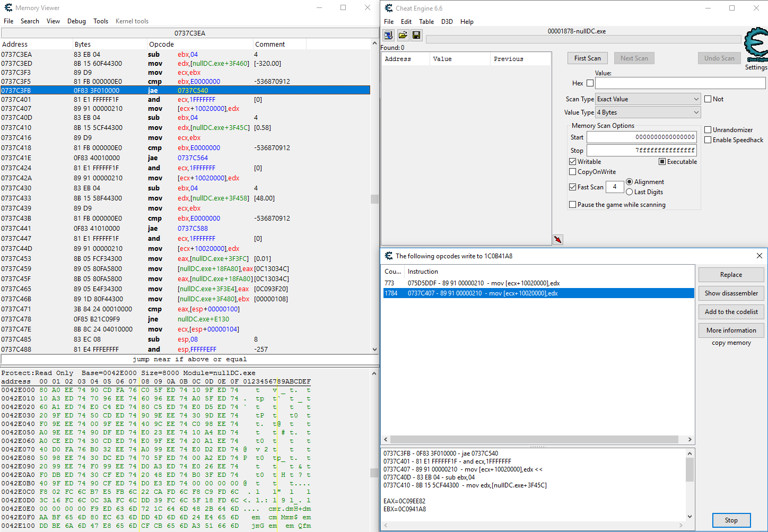Enable the Speedhack checkbox

(708, 140)
